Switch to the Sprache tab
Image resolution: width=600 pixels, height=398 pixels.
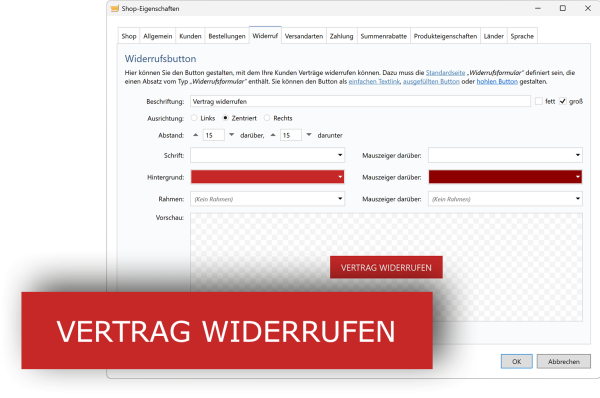pyautogui.click(x=522, y=36)
